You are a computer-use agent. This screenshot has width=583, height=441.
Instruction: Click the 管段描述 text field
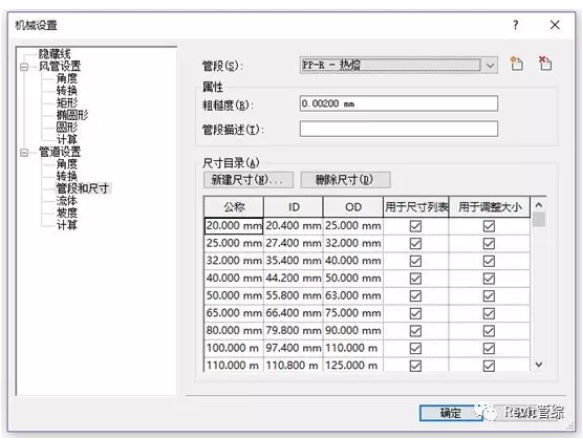coord(399,129)
